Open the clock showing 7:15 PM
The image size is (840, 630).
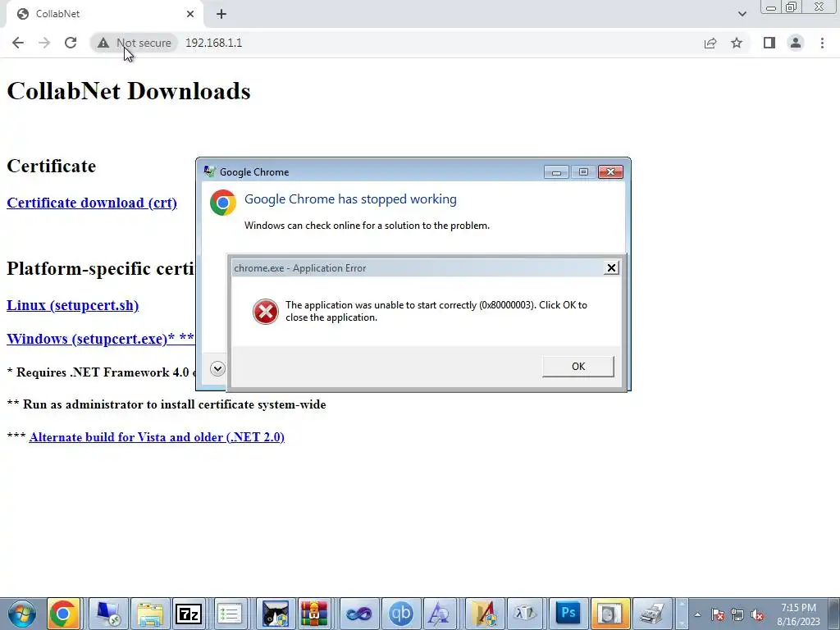point(798,614)
